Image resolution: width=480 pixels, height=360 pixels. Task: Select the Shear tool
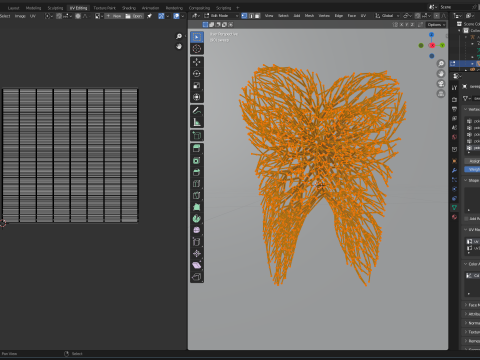pos(197,265)
